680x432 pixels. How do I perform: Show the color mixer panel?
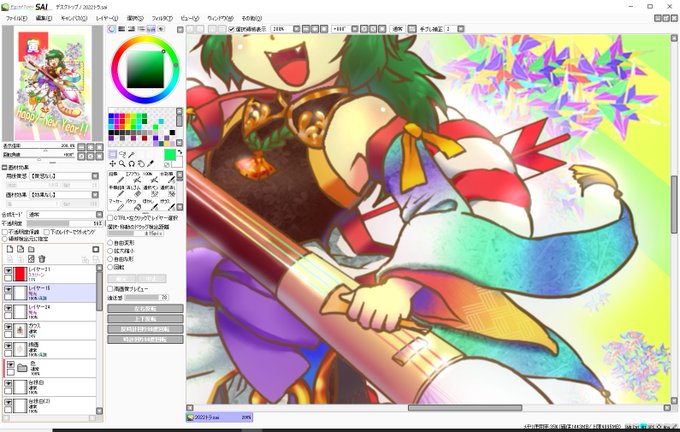click(x=141, y=29)
